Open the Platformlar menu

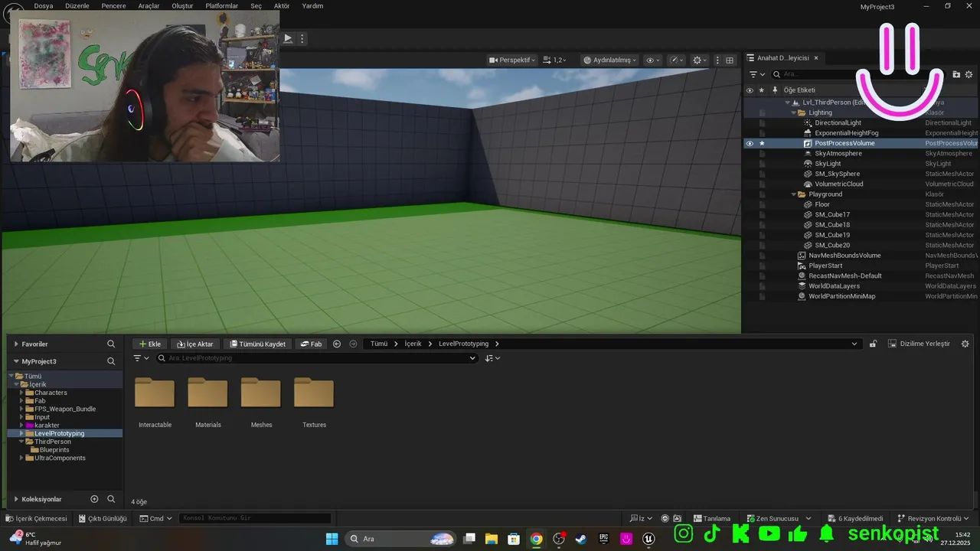pyautogui.click(x=221, y=5)
